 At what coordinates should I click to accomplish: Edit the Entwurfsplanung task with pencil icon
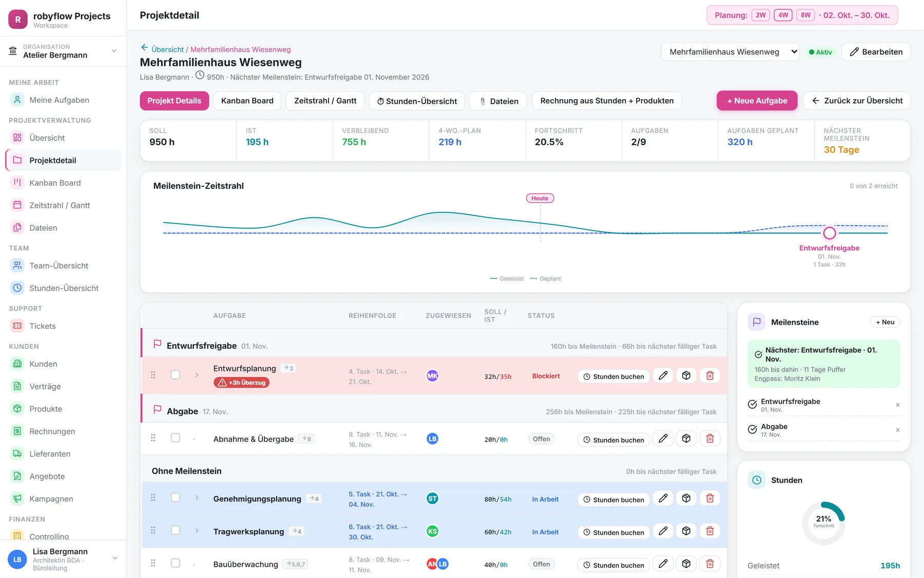click(663, 376)
